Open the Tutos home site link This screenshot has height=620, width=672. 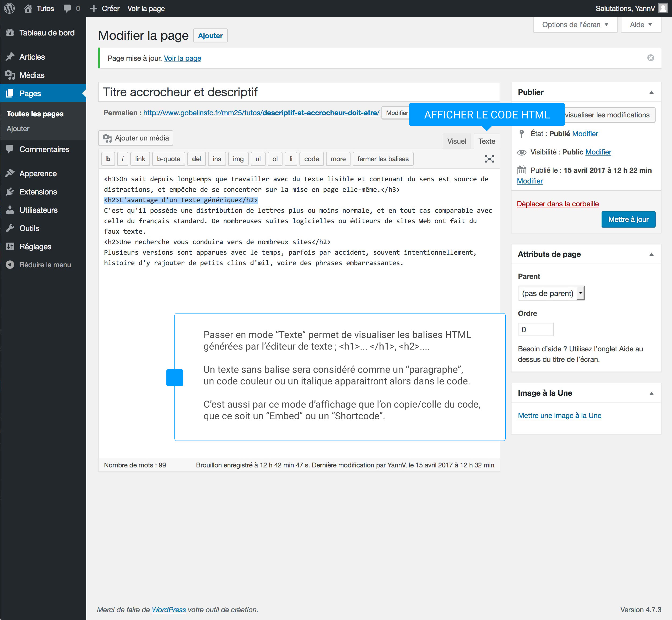pos(39,8)
